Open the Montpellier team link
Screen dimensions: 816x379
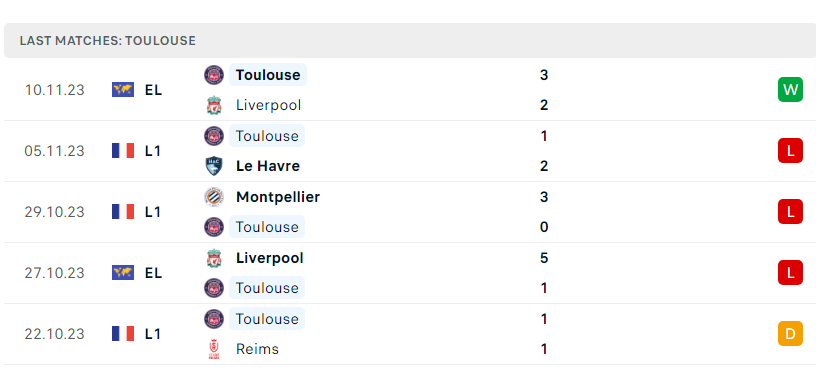pyautogui.click(x=277, y=197)
